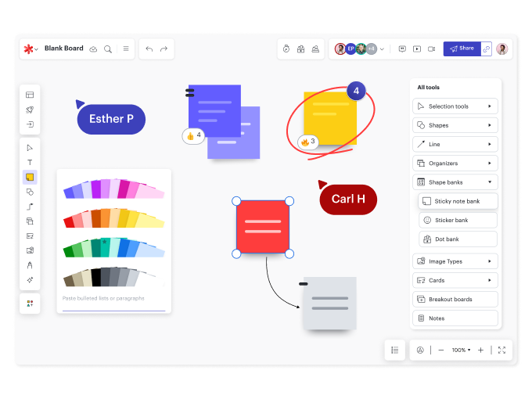Expand the Selection tools section
The image size is (532, 399).
(455, 106)
